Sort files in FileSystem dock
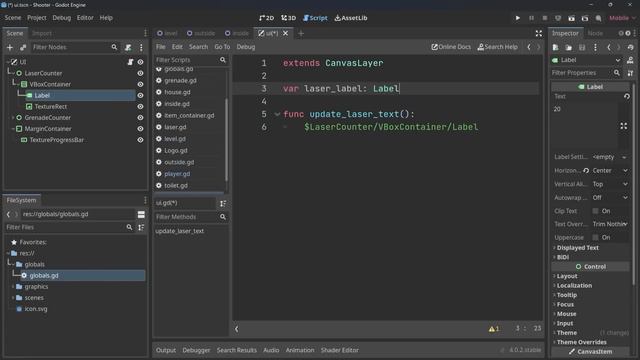This screenshot has width=640, height=360. (141, 227)
